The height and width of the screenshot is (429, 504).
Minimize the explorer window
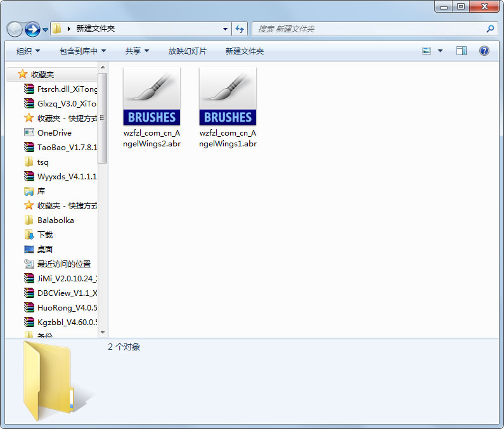(x=444, y=6)
